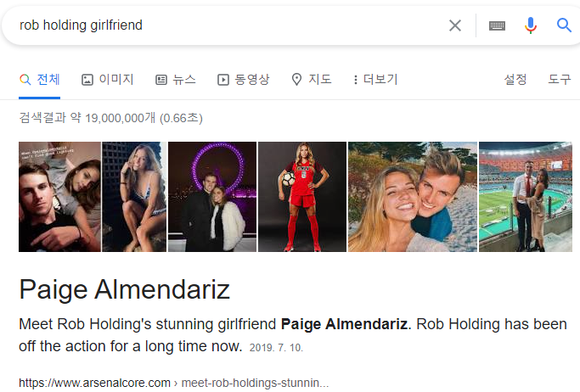
Task: Select the 전체 results tab
Action: (40, 80)
